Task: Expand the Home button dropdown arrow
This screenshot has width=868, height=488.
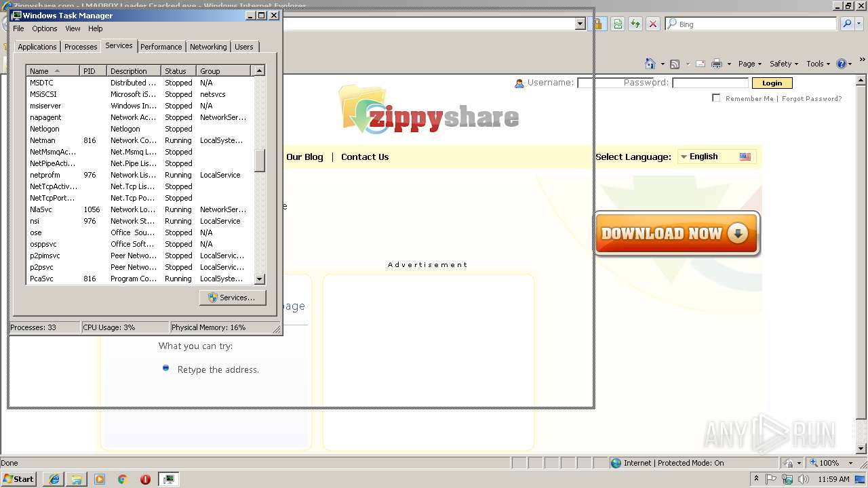Action: (663, 64)
